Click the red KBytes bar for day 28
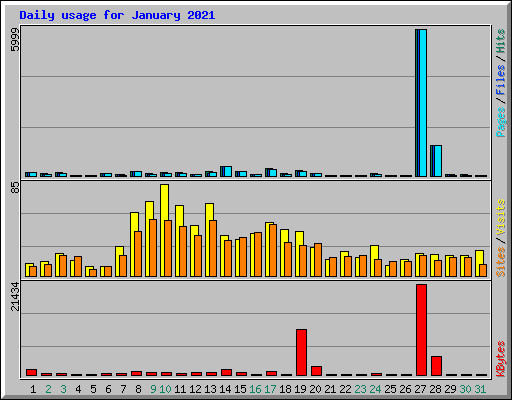This screenshot has width=512, height=400. [436, 366]
